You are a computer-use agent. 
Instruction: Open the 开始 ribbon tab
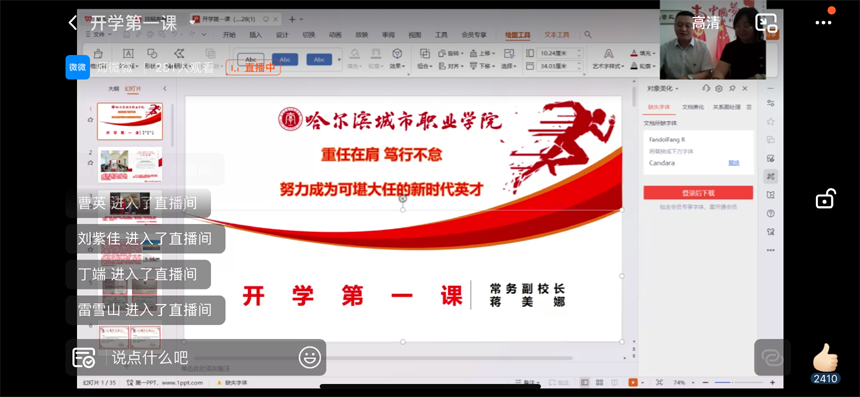pos(229,35)
